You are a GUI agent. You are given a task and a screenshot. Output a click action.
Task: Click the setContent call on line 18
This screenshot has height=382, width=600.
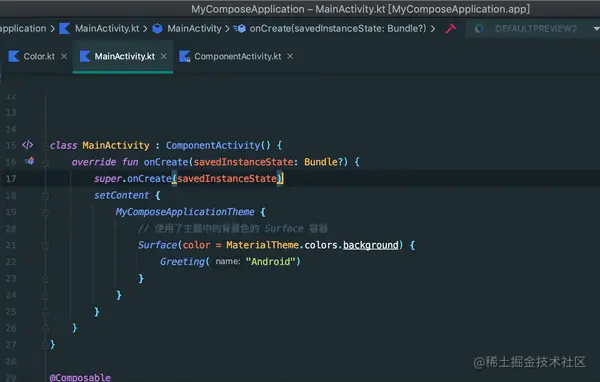(121, 195)
